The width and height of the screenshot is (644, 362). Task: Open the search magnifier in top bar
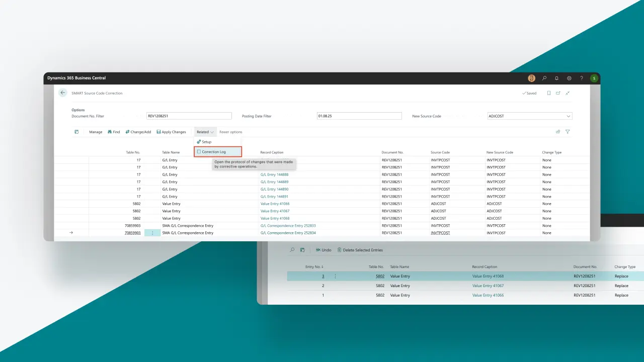[x=544, y=78]
